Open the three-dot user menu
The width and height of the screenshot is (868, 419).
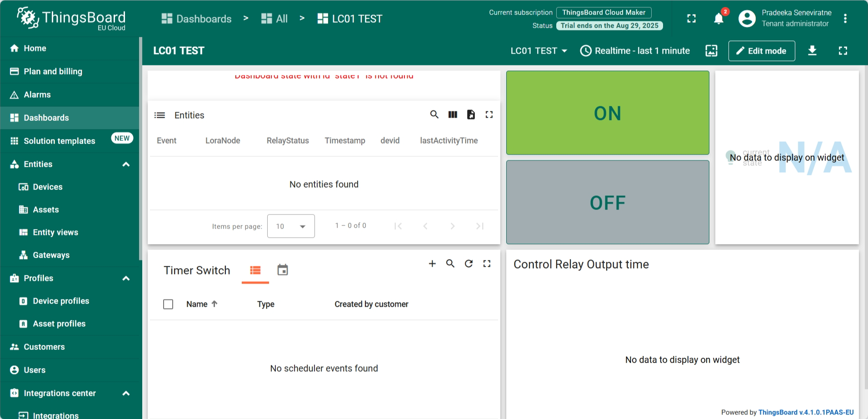tap(845, 19)
